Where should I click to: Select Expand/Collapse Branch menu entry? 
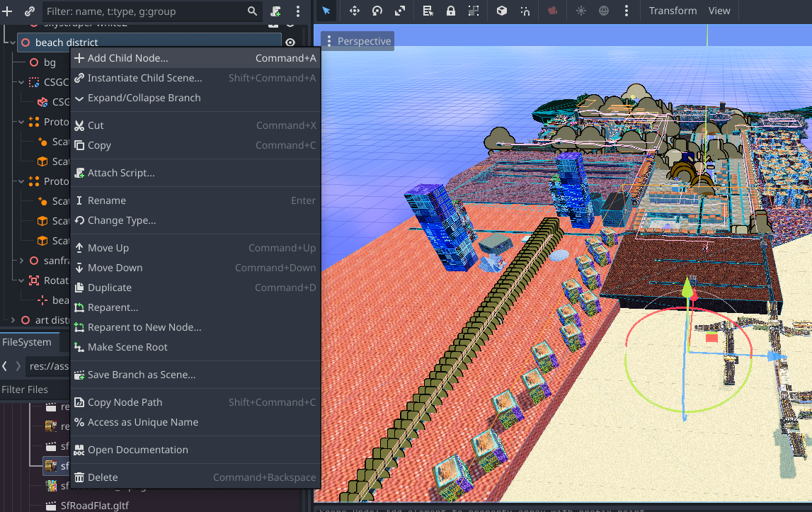[x=195, y=98]
